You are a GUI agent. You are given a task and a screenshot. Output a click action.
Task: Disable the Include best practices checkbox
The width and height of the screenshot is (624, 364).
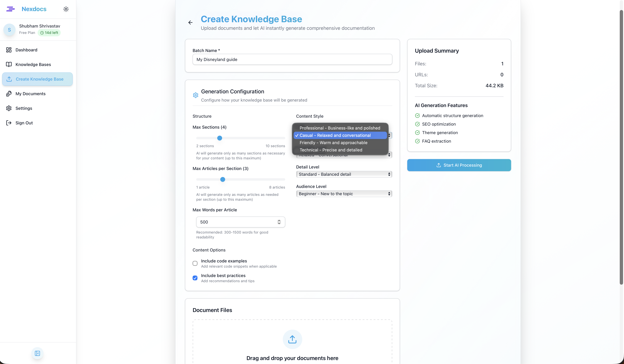pos(195,278)
